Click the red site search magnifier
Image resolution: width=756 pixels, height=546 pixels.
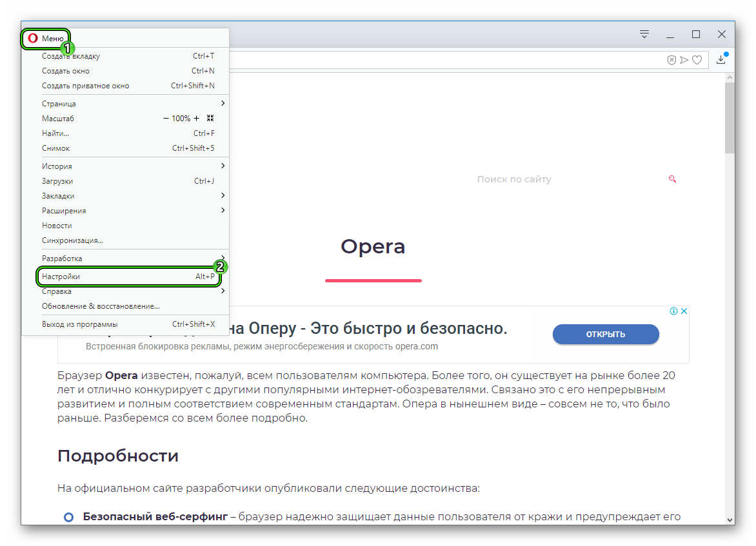tap(672, 179)
